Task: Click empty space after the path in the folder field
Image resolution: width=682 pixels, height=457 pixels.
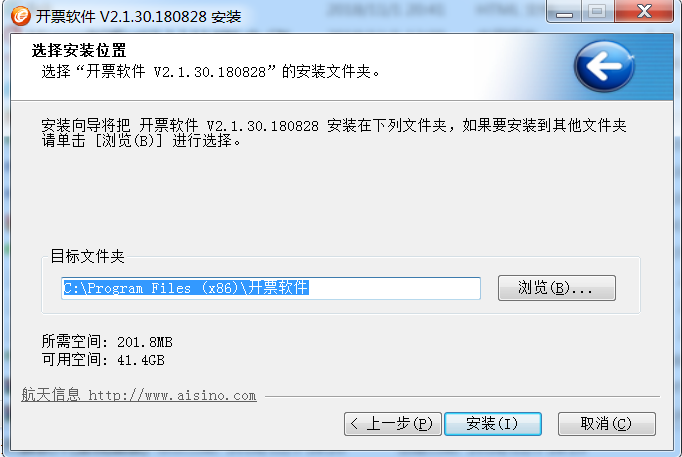Action: pyautogui.click(x=394, y=288)
